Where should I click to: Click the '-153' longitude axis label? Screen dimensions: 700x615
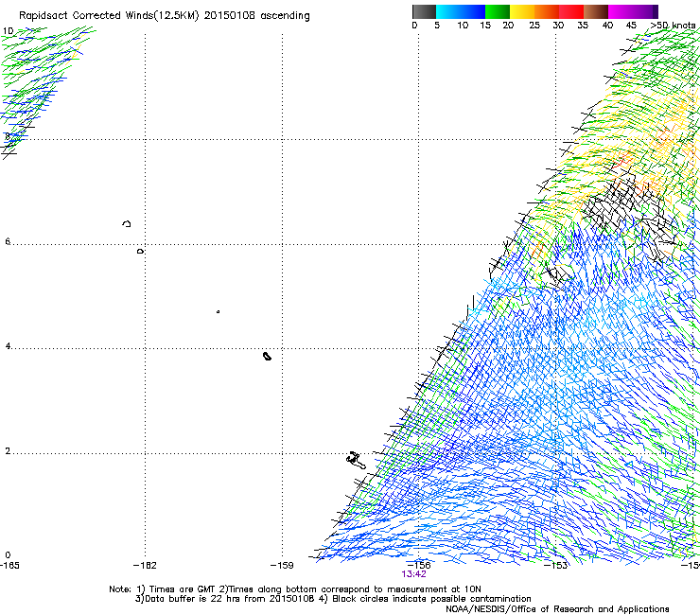tap(556, 566)
